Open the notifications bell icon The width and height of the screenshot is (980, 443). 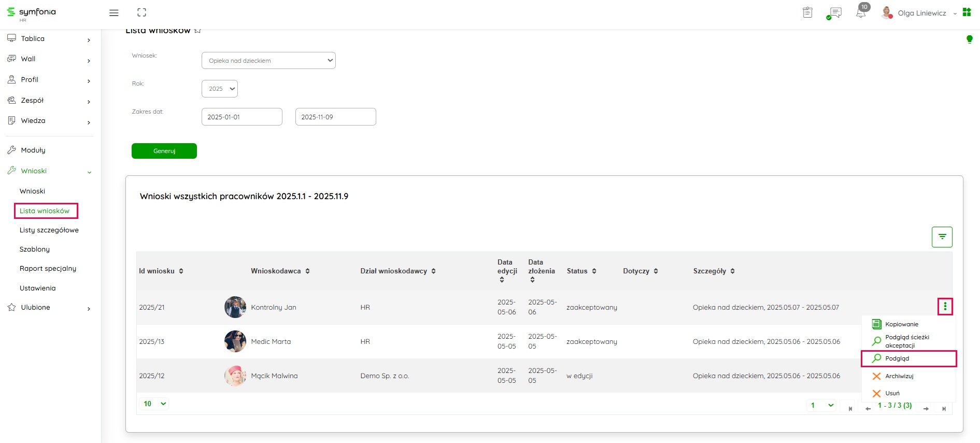point(860,13)
